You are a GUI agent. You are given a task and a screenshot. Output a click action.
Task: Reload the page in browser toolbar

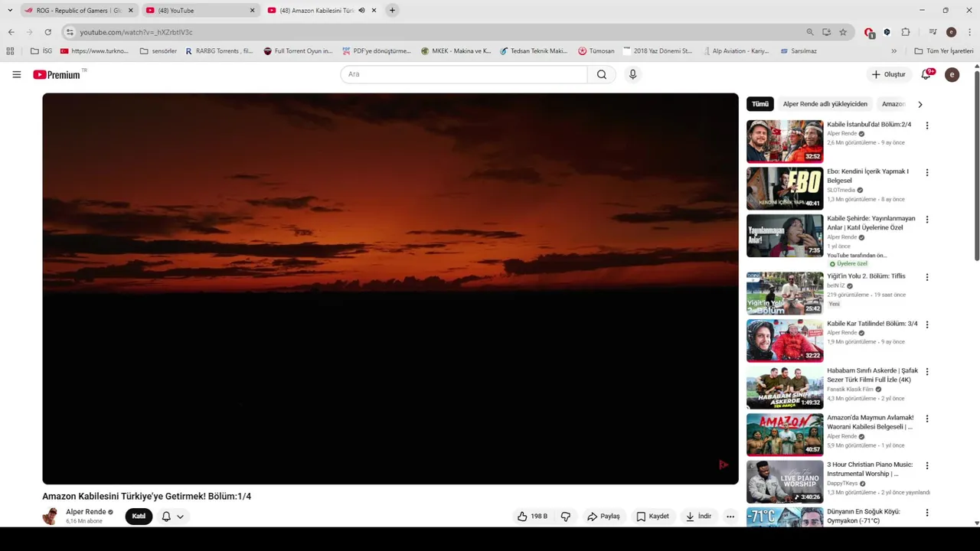coord(47,32)
